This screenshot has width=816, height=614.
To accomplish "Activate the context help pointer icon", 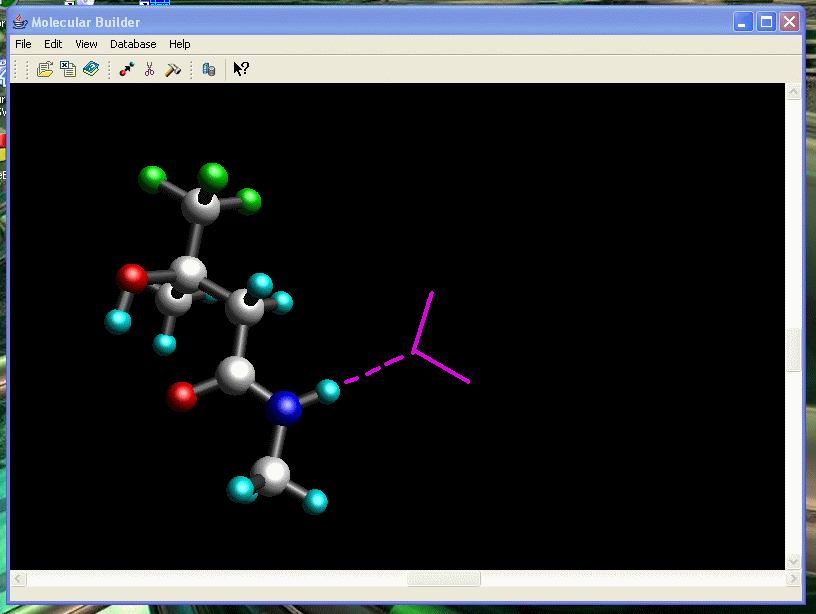I will pos(241,69).
